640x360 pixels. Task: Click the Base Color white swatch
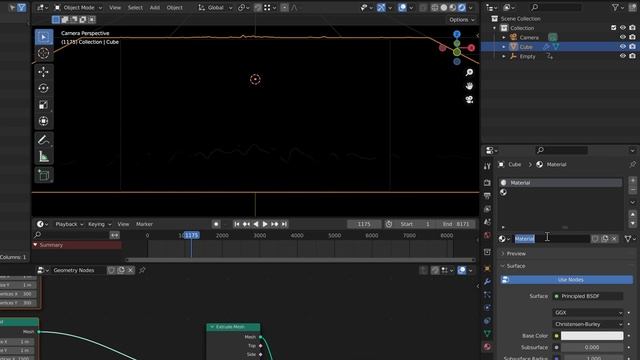tap(592, 336)
